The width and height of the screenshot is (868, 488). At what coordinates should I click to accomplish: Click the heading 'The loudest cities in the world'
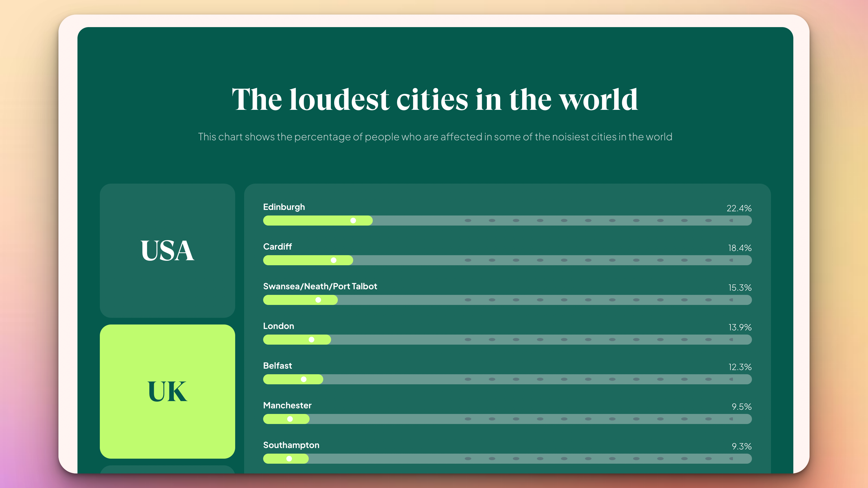[x=435, y=99]
